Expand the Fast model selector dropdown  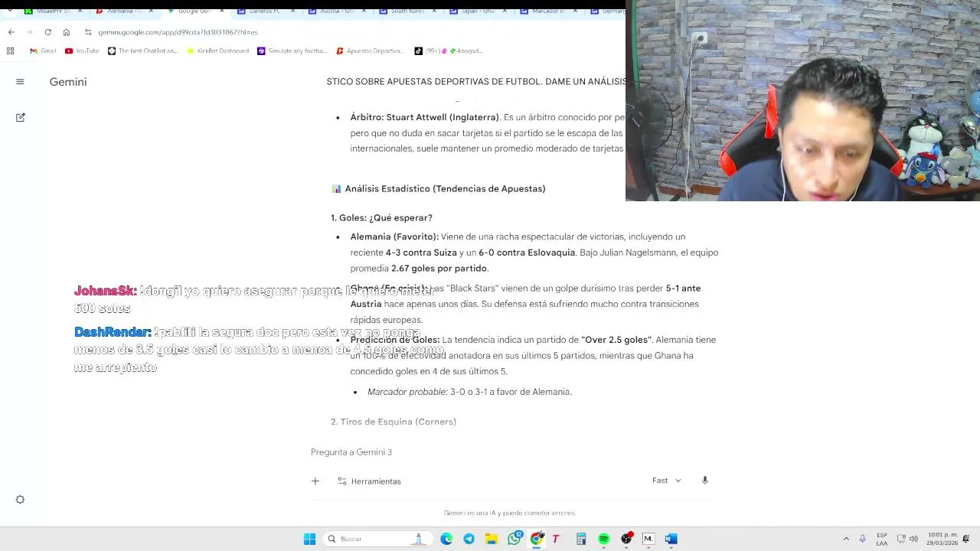click(666, 481)
